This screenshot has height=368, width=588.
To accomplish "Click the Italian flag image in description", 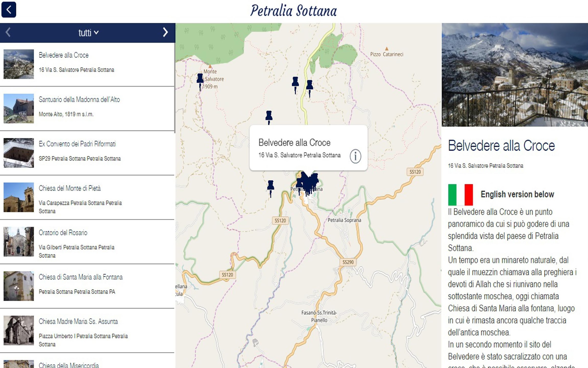I will tap(460, 195).
